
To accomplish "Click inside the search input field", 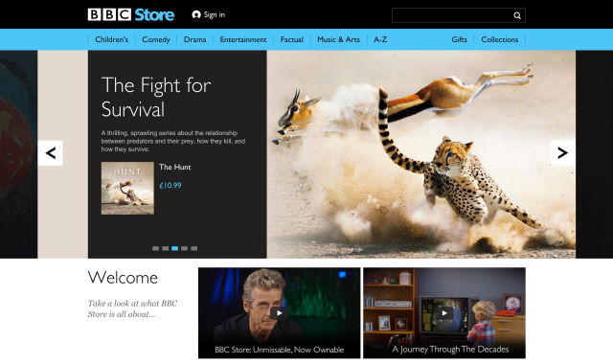I will click(453, 15).
